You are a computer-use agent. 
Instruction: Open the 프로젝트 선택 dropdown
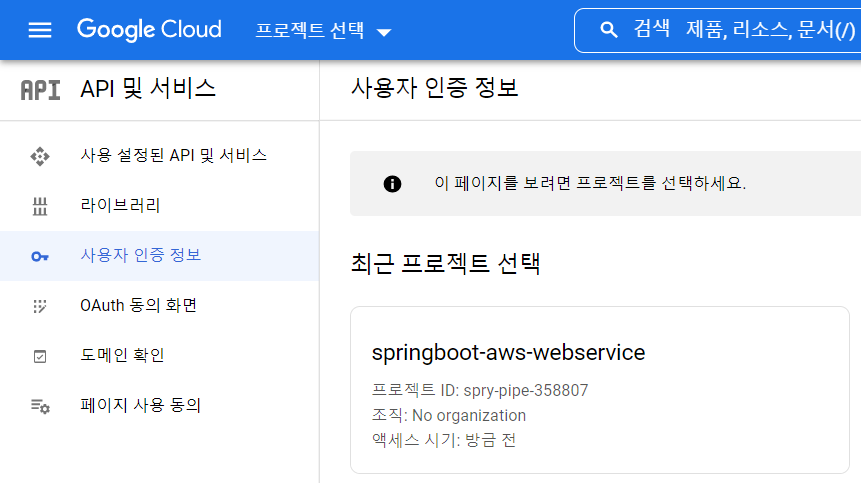click(323, 30)
